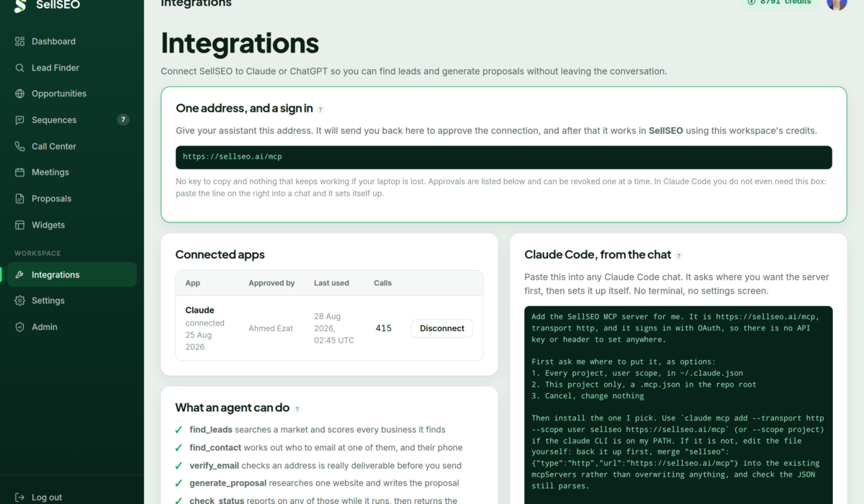Image resolution: width=864 pixels, height=504 pixels.
Task: Click the Approved by column header
Action: click(271, 283)
